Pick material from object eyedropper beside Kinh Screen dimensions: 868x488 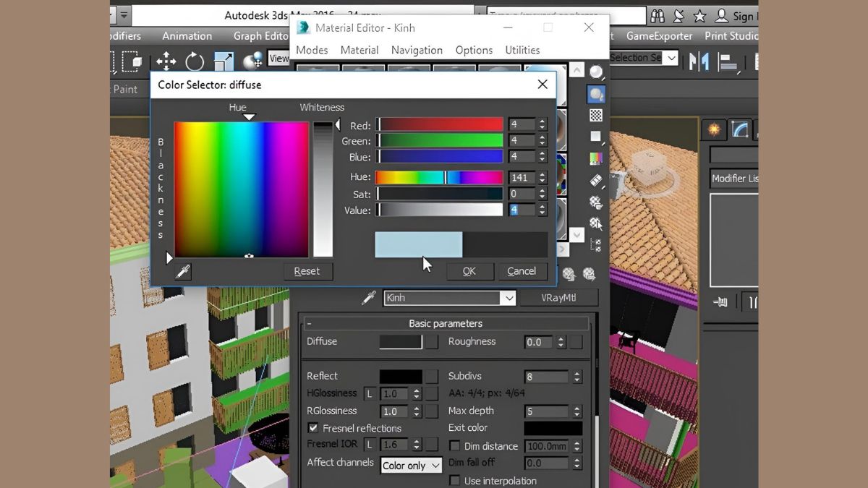369,298
